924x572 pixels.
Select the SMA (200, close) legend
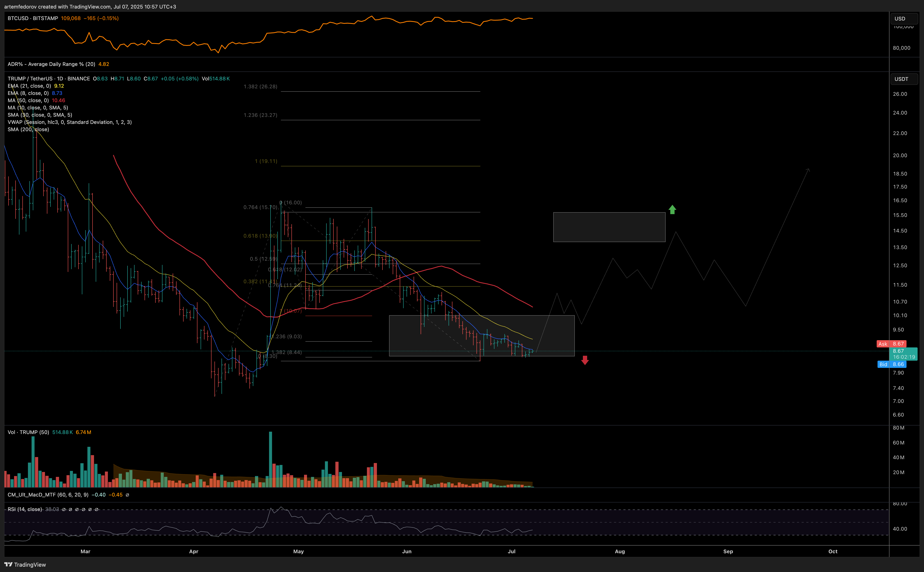(x=28, y=129)
